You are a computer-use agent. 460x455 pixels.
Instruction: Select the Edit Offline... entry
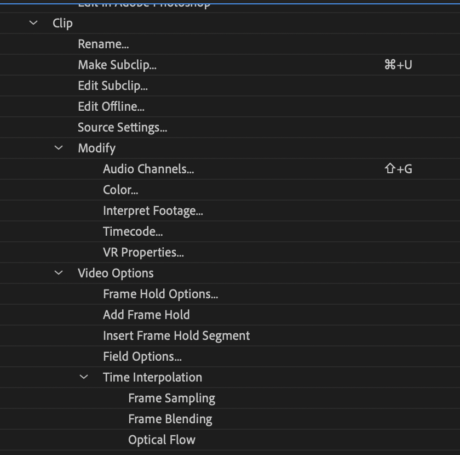(x=111, y=106)
